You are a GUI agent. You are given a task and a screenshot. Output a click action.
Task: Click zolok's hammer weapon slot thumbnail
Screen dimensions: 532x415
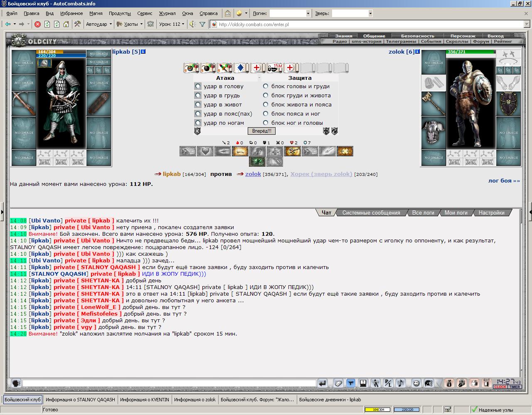(x=433, y=104)
